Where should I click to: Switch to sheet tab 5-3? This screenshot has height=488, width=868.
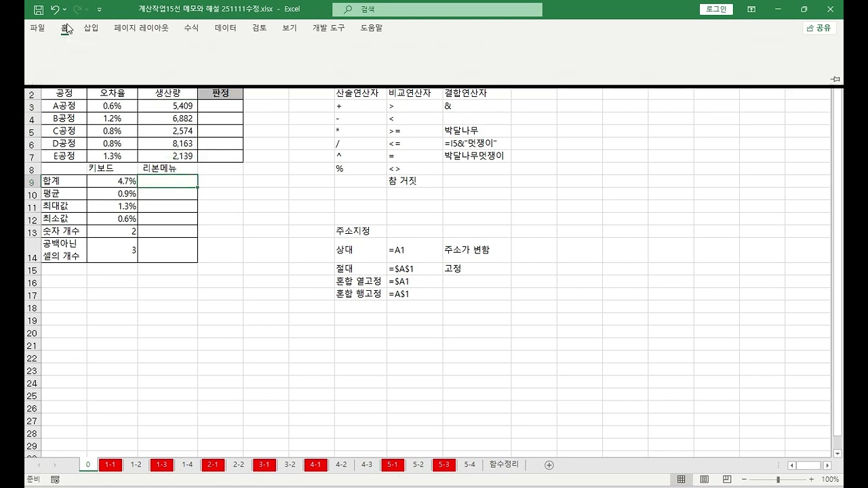443,465
